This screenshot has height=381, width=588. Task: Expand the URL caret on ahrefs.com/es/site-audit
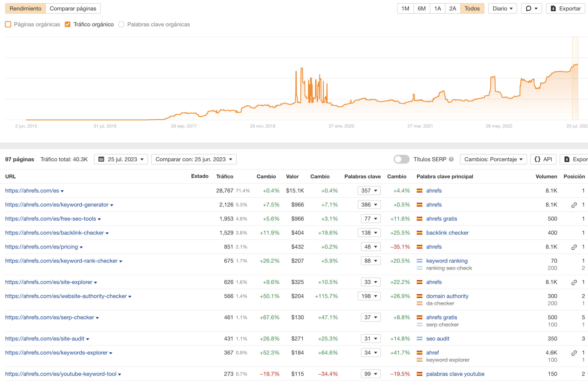point(88,339)
